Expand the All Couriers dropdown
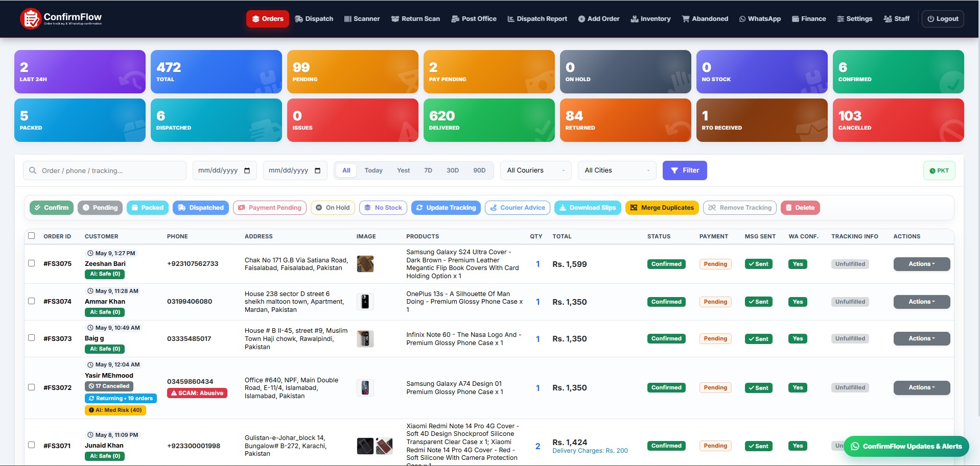 pyautogui.click(x=536, y=170)
